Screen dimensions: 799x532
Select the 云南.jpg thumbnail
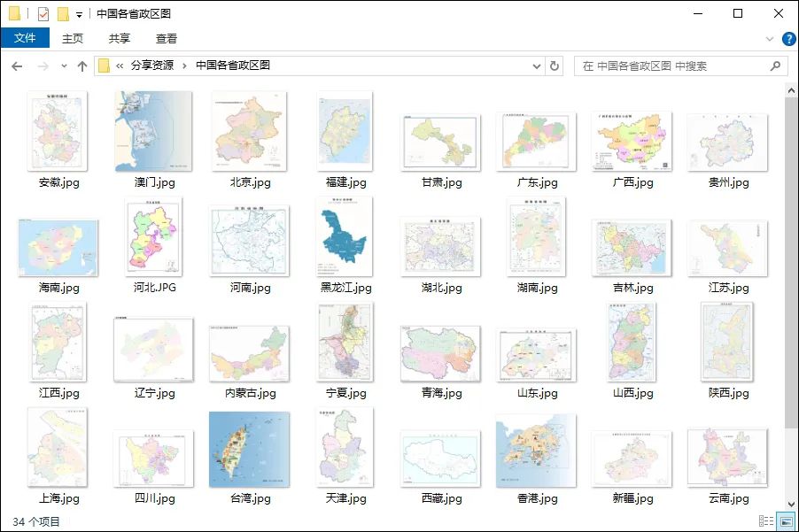click(727, 458)
